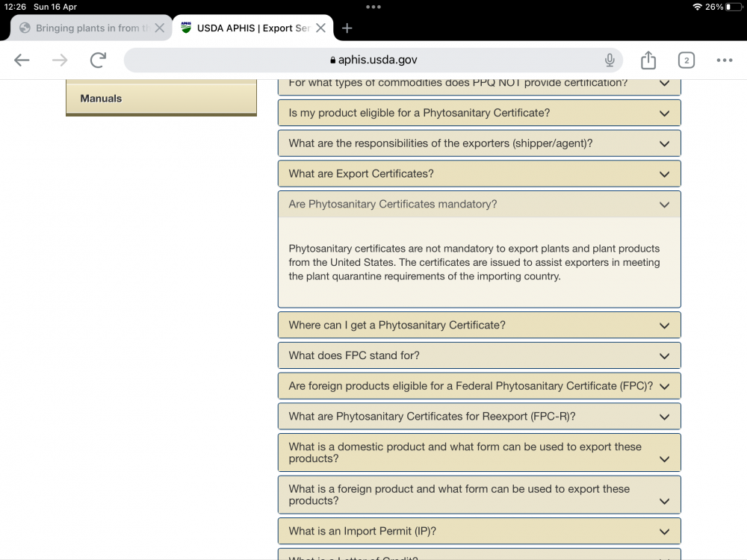Expand 'PPQ NOT provide certification' question
This screenshot has width=747, height=560.
tap(480, 87)
